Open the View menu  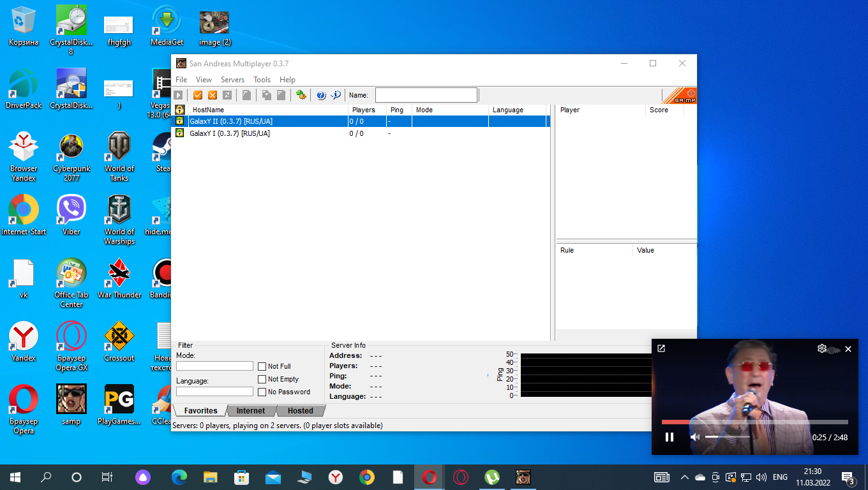tap(204, 80)
